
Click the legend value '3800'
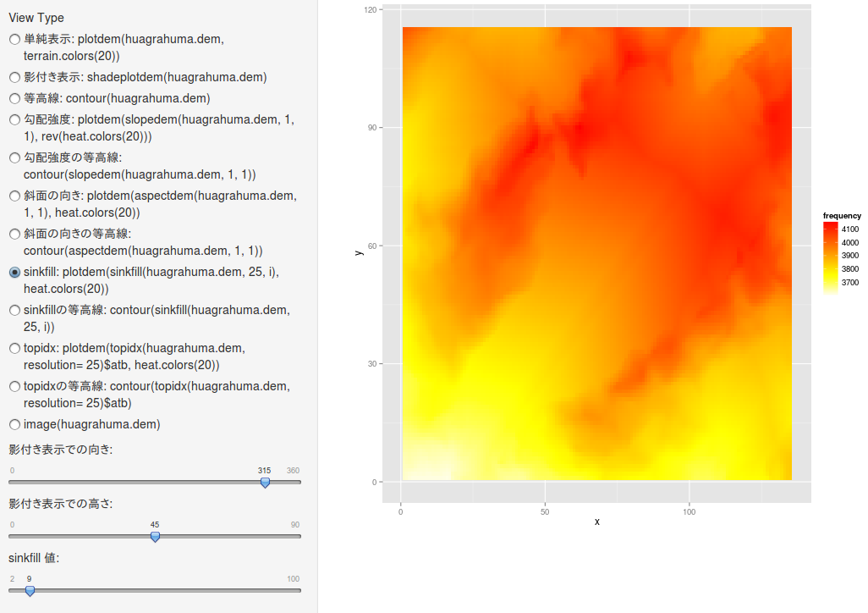tap(850, 268)
